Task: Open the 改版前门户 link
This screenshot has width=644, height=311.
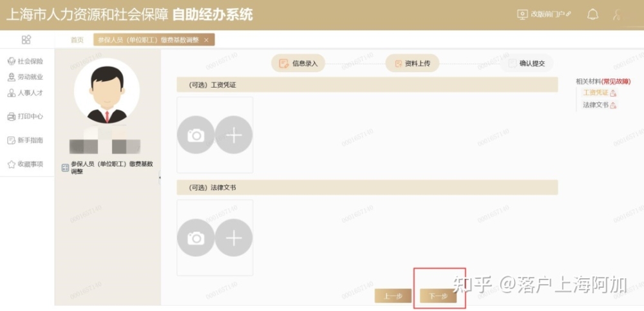Action: click(x=544, y=14)
